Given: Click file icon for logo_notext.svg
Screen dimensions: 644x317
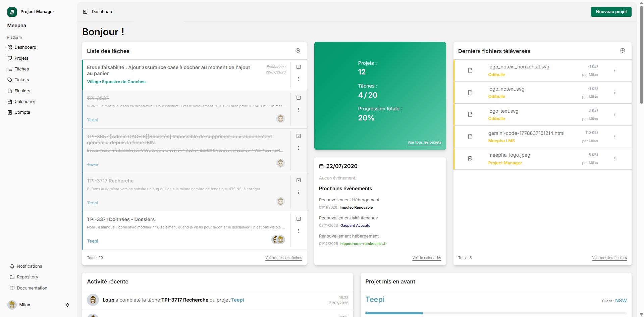Looking at the screenshot, I should coord(470,93).
